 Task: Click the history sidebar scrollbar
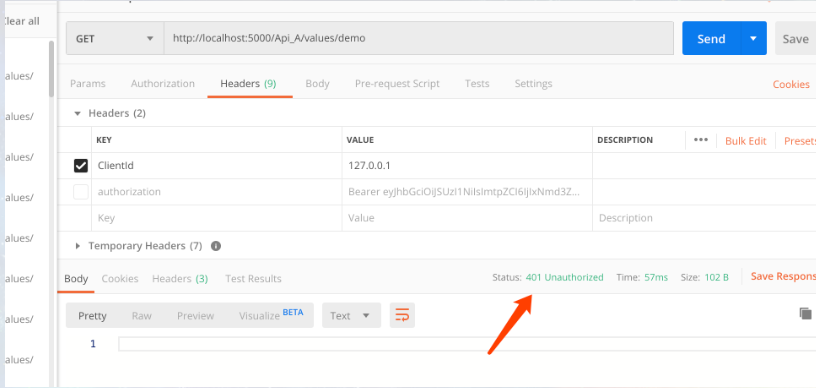tap(52, 69)
